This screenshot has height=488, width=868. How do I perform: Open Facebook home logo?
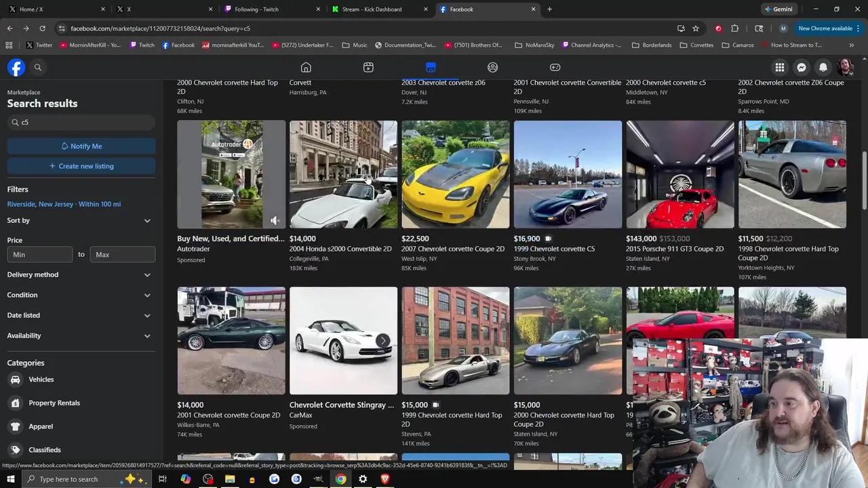coord(16,67)
